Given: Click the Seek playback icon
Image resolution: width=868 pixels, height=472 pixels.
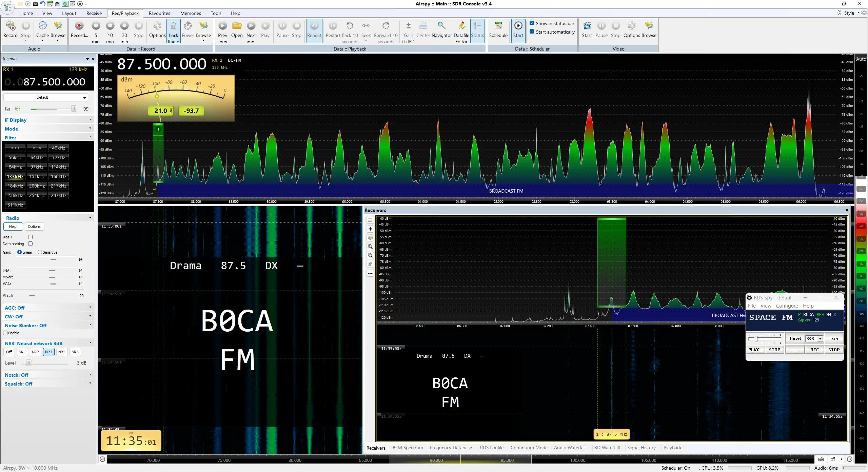Looking at the screenshot, I should click(366, 26).
